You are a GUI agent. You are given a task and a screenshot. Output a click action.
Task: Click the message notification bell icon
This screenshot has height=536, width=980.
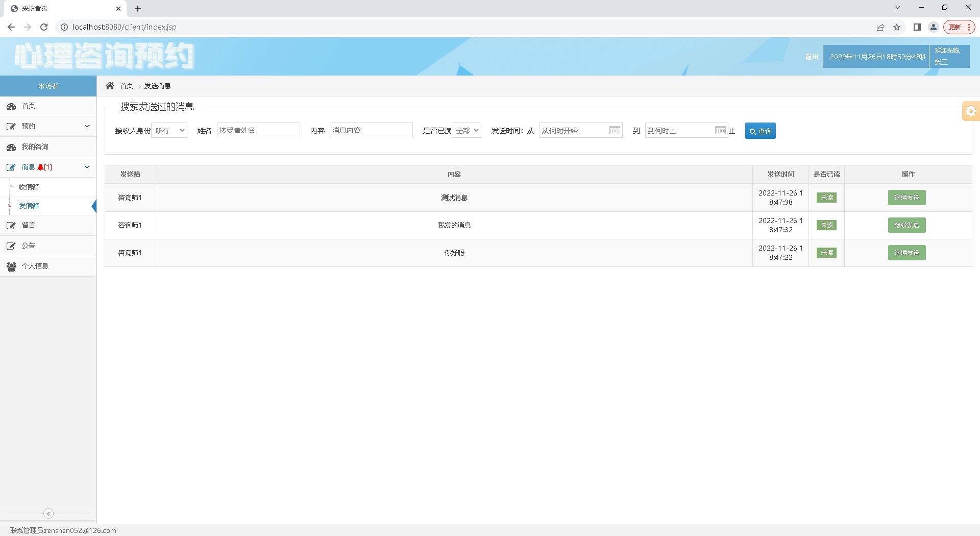40,167
